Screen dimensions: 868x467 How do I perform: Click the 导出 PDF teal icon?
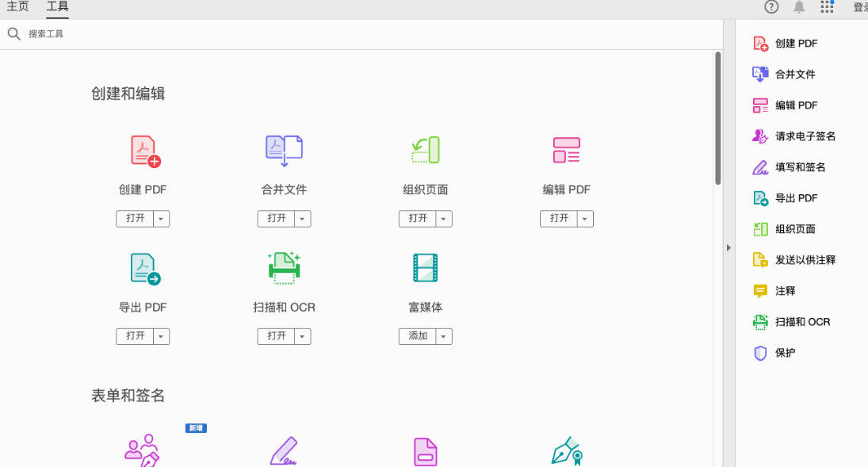pyautogui.click(x=144, y=268)
